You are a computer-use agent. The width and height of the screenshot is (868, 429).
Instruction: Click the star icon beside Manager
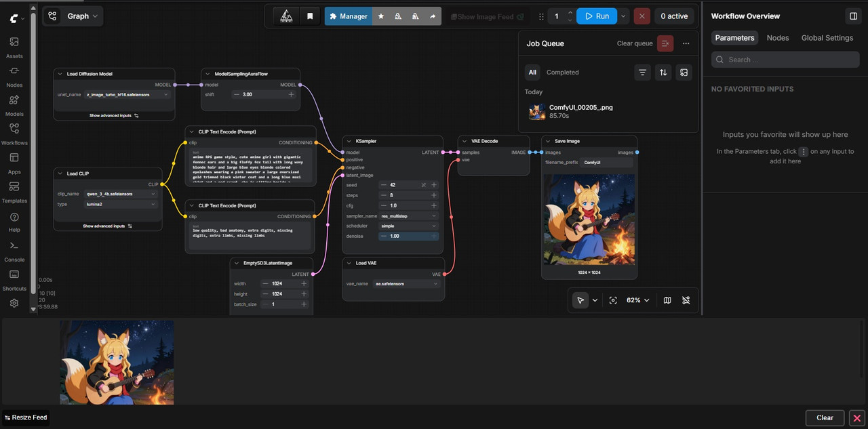(x=380, y=16)
